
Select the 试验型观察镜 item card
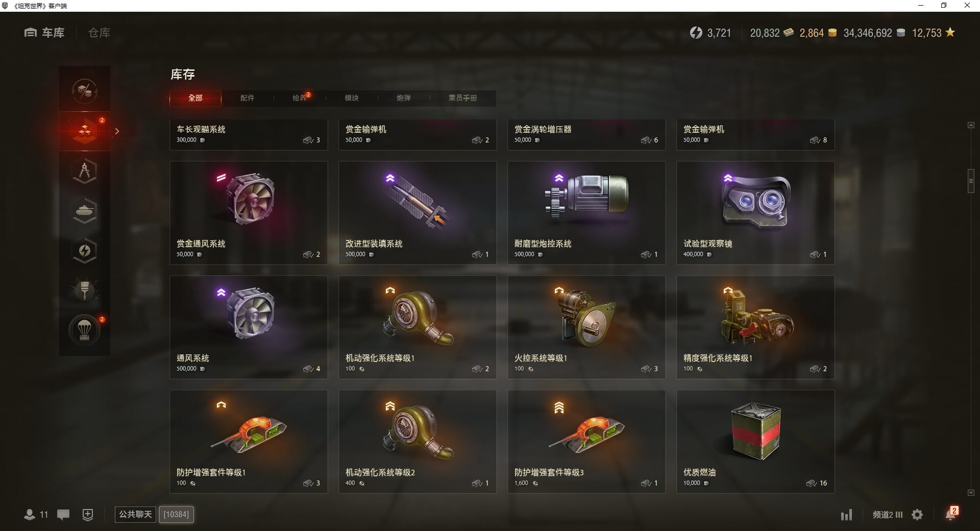[x=755, y=213]
